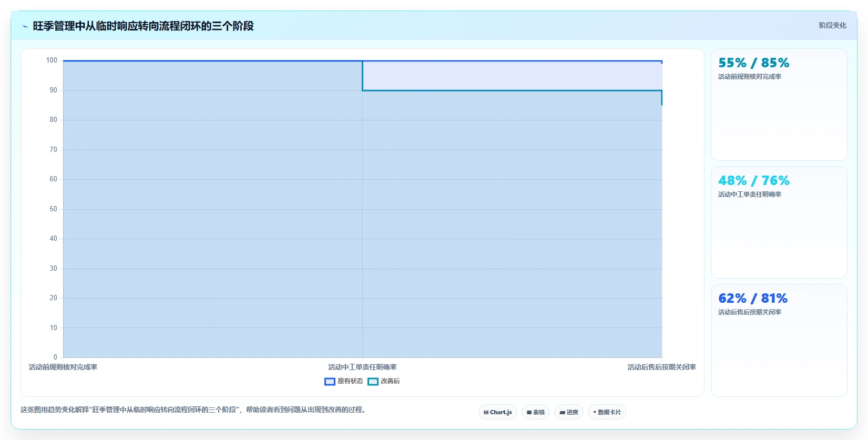Viewport: 868px width, 440px height.
Task: Toggle the 改善后 legend series
Action: point(384,381)
